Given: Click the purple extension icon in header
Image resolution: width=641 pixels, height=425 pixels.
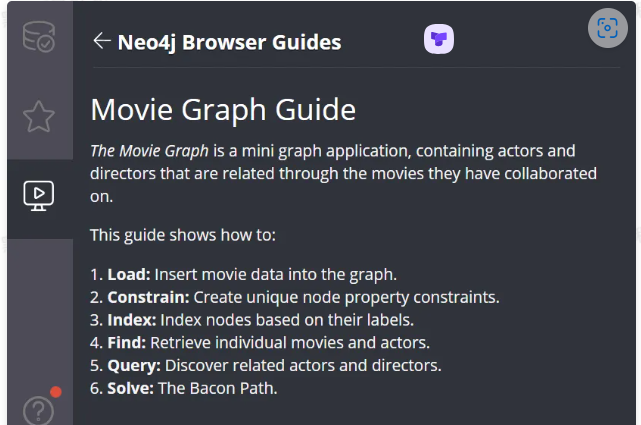Looking at the screenshot, I should (x=439, y=39).
